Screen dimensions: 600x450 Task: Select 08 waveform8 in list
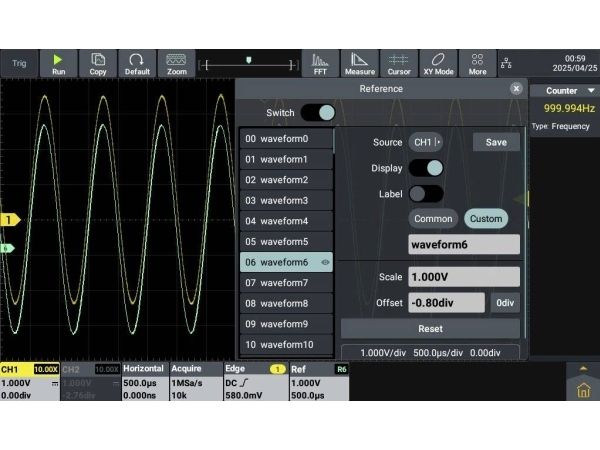tap(286, 303)
